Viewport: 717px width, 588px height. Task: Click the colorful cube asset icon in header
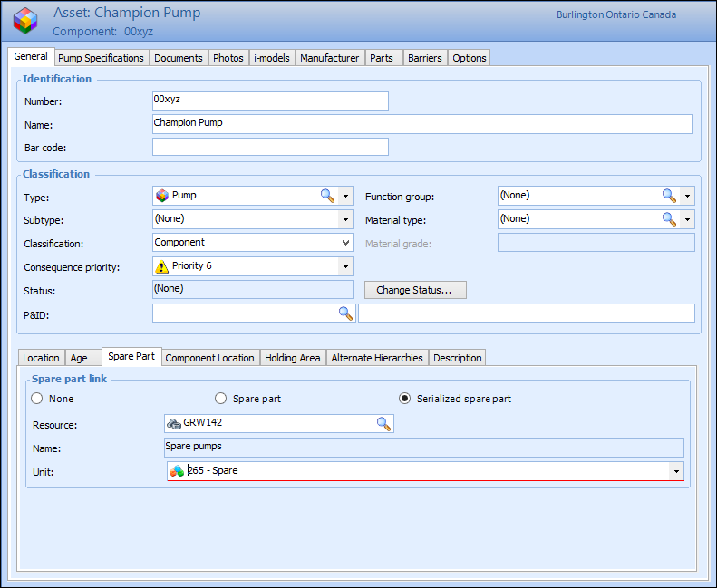coord(26,21)
